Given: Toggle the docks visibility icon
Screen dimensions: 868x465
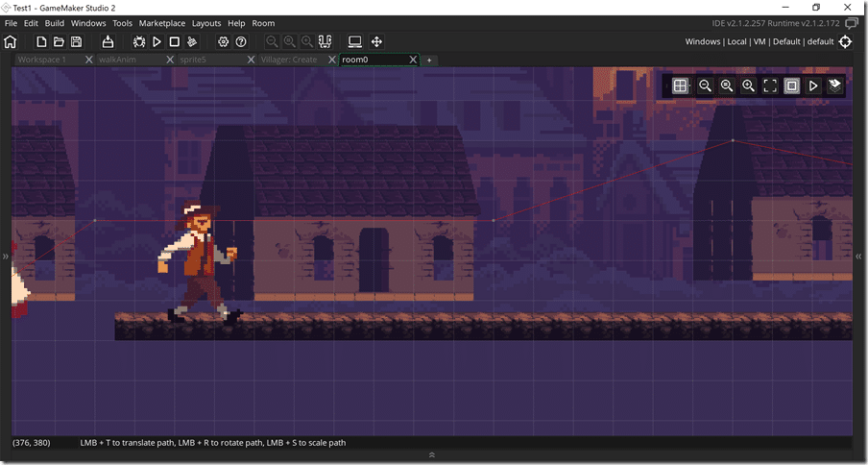Looking at the screenshot, I should pos(325,41).
